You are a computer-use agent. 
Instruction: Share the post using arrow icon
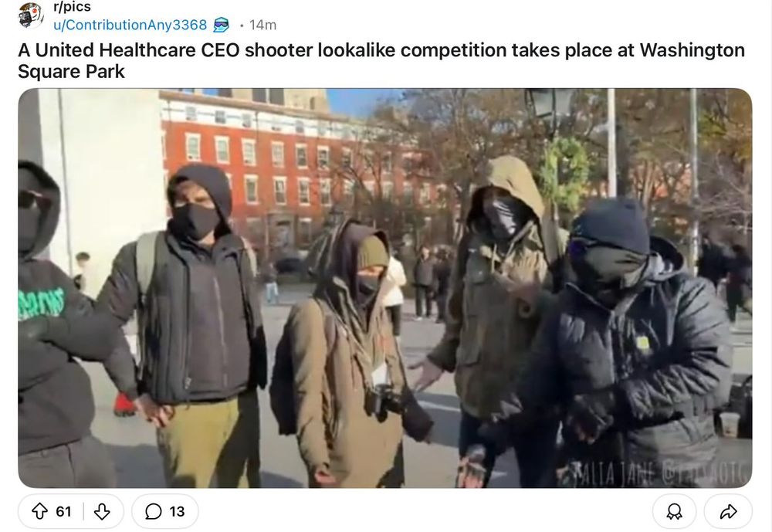pyautogui.click(x=728, y=512)
